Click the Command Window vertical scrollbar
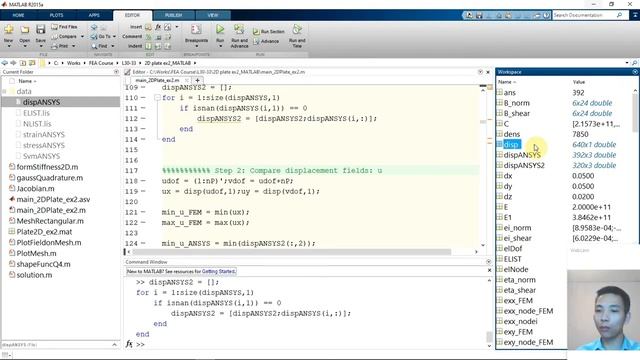Viewport: 640px width, 360px height. tap(489, 336)
